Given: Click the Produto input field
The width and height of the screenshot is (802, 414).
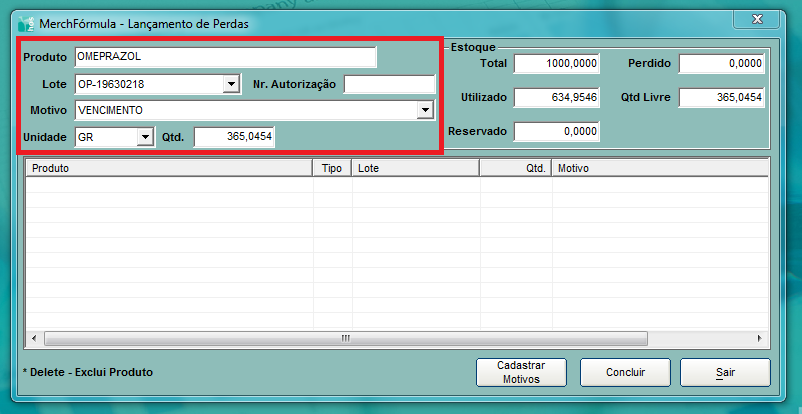Looking at the screenshot, I should point(225,57).
